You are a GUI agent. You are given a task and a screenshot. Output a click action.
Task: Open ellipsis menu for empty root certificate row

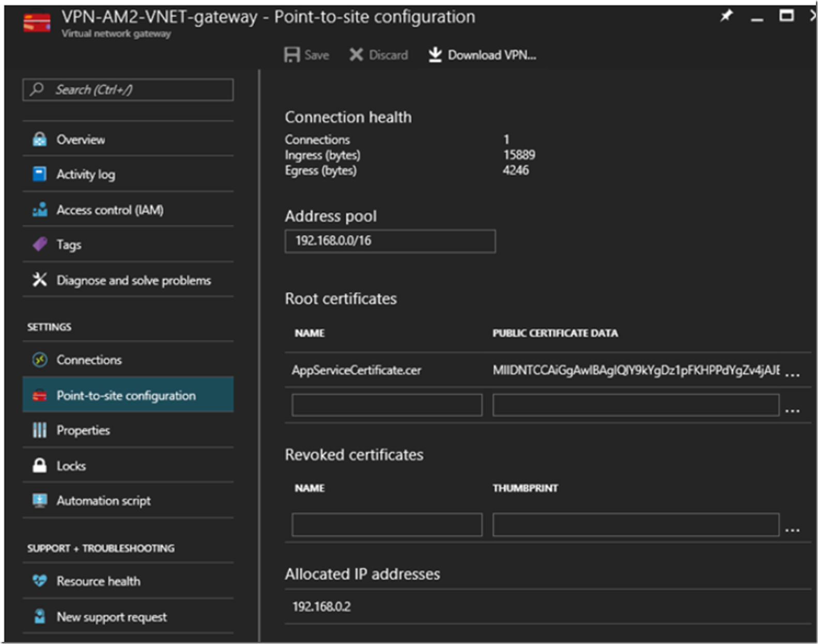click(792, 410)
